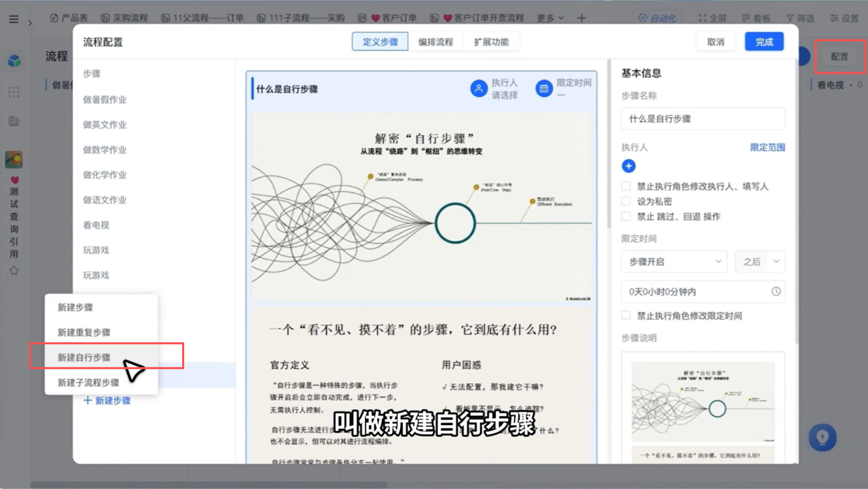Expand the sidebar arrow next to hamburger menu
Viewport: 868px width, 489px height.
click(x=30, y=22)
